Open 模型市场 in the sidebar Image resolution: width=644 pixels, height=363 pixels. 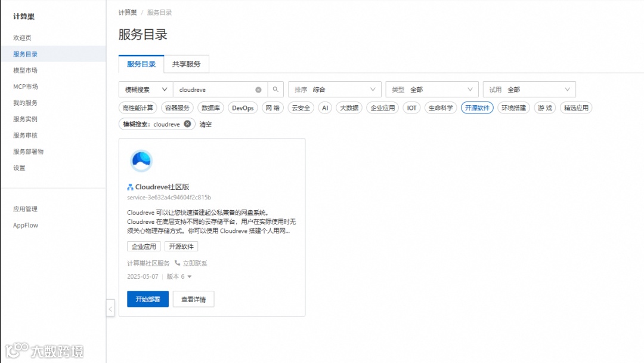tap(26, 70)
